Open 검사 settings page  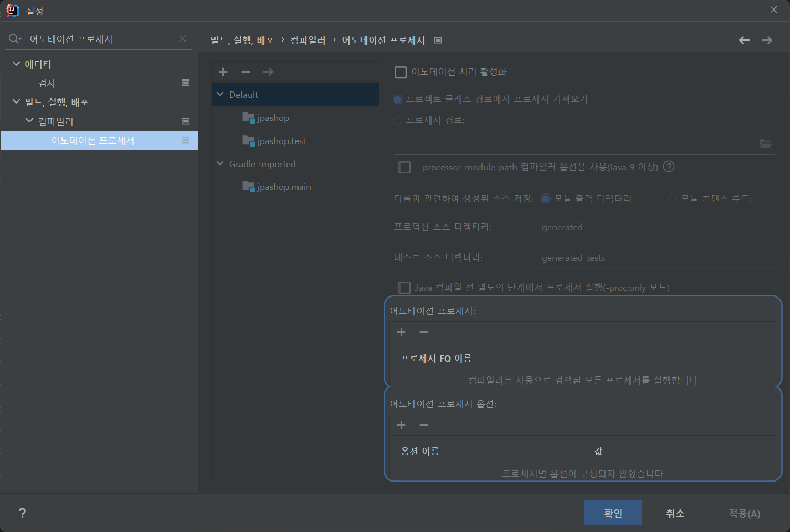47,83
